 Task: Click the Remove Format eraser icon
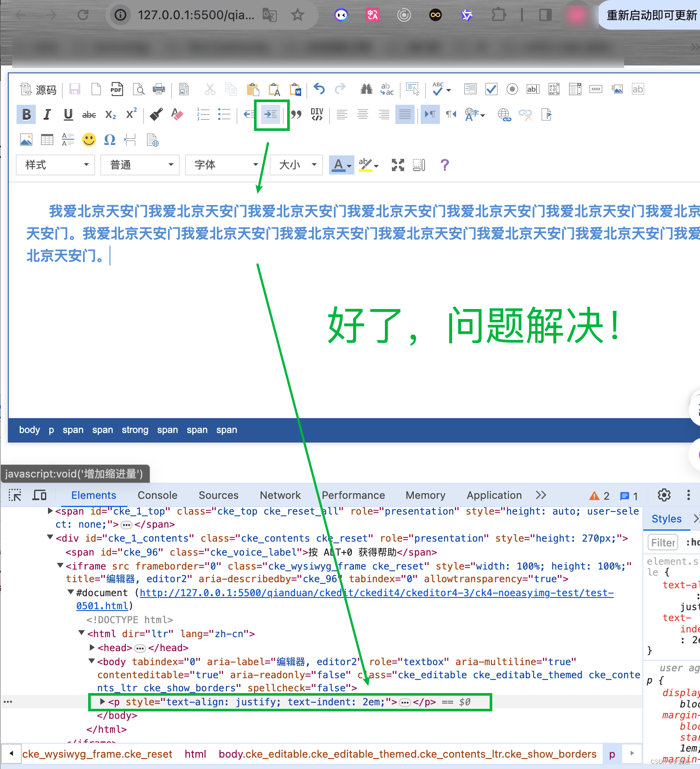tap(177, 114)
